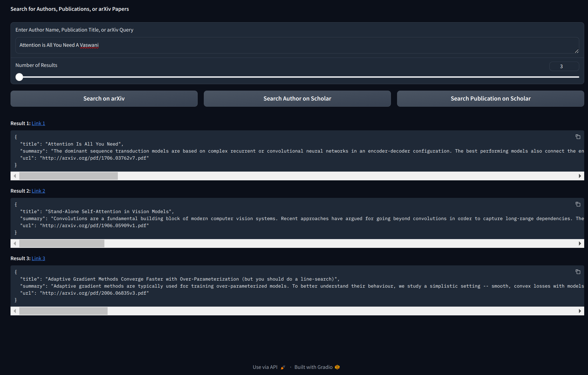Copy Result 1 JSON with copy icon
The height and width of the screenshot is (375, 588).
pos(578,137)
